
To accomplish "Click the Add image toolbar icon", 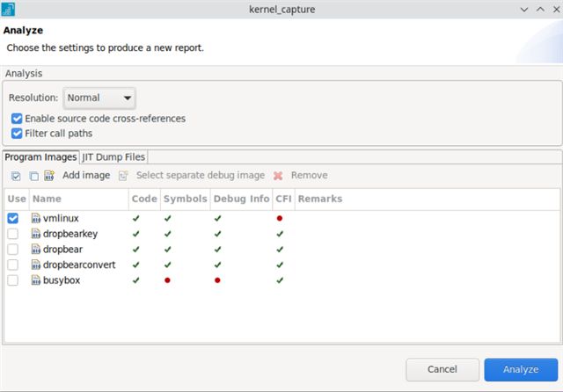I will click(49, 176).
